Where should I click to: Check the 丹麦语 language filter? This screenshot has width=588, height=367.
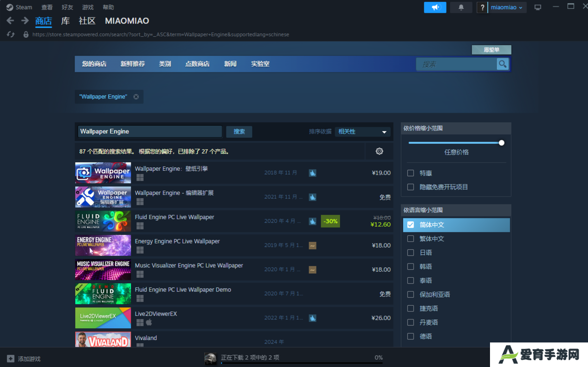pyautogui.click(x=411, y=322)
